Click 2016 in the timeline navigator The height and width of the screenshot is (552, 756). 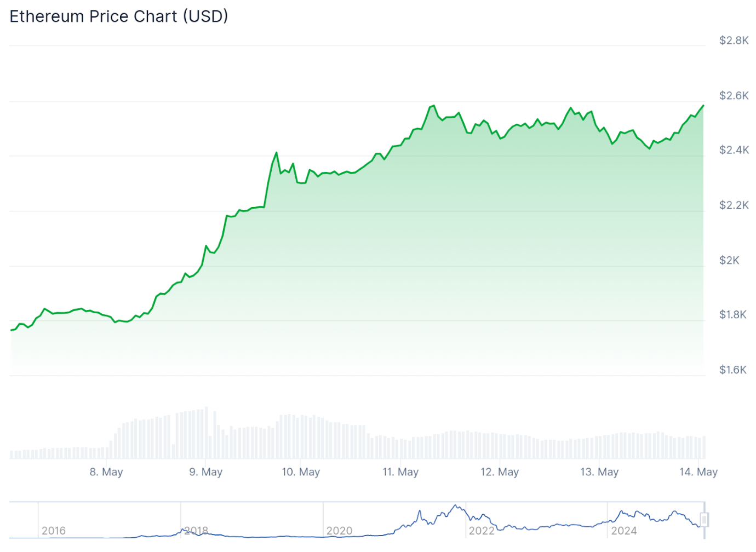54,531
